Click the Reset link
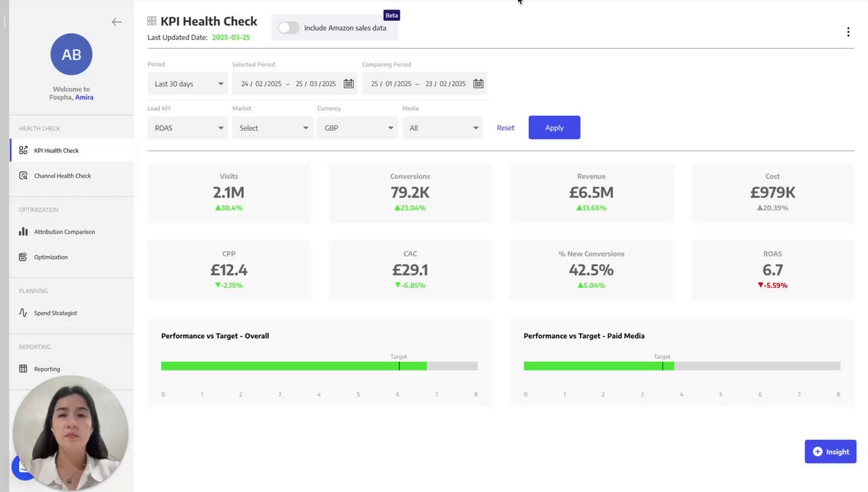868x492 pixels. pyautogui.click(x=505, y=128)
